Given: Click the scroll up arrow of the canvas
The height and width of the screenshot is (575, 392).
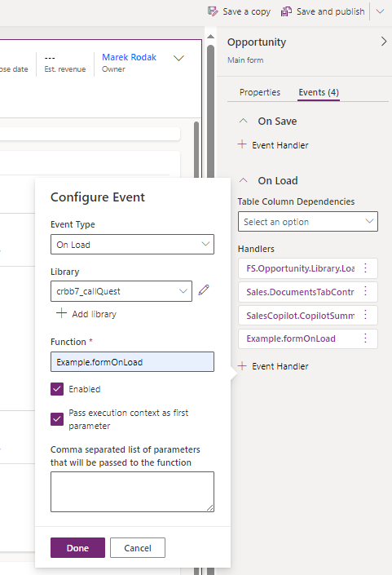Looking at the screenshot, I should [210, 37].
